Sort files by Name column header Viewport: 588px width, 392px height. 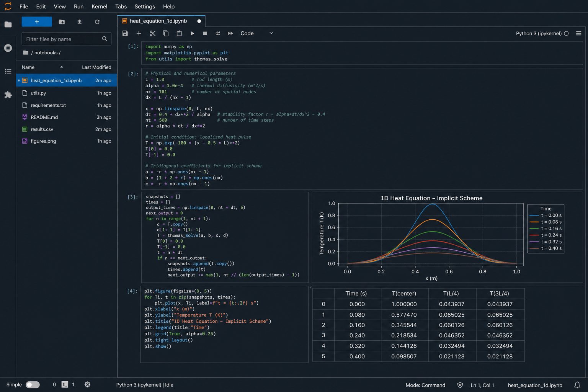[x=42, y=67]
